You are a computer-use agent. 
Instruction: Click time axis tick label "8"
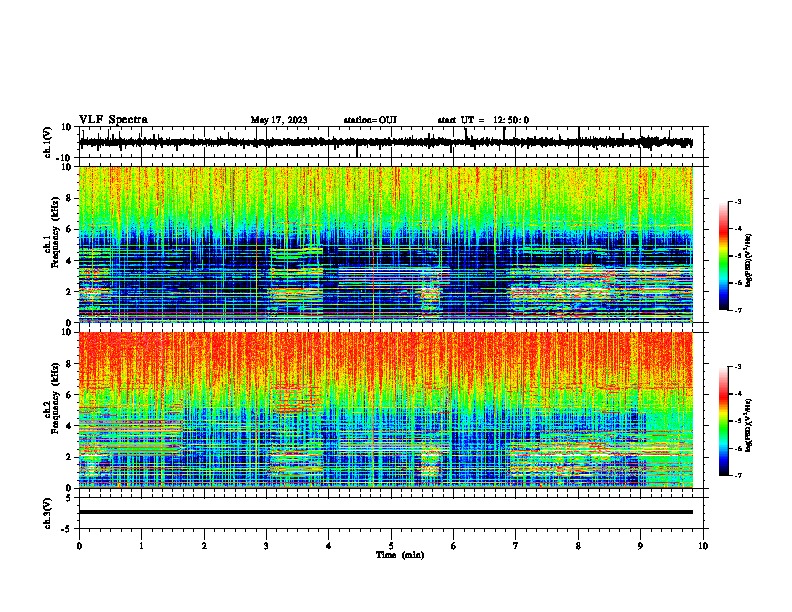pyautogui.click(x=578, y=546)
